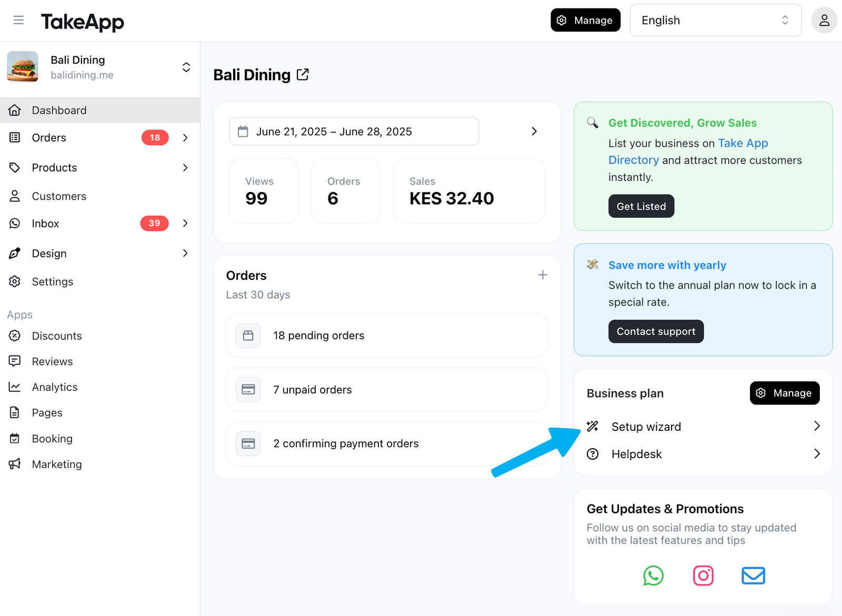Click the Marketing megaphone icon

click(x=15, y=464)
